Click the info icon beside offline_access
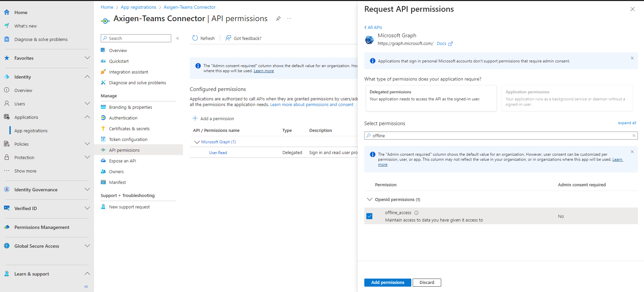644x292 pixels. (x=416, y=213)
